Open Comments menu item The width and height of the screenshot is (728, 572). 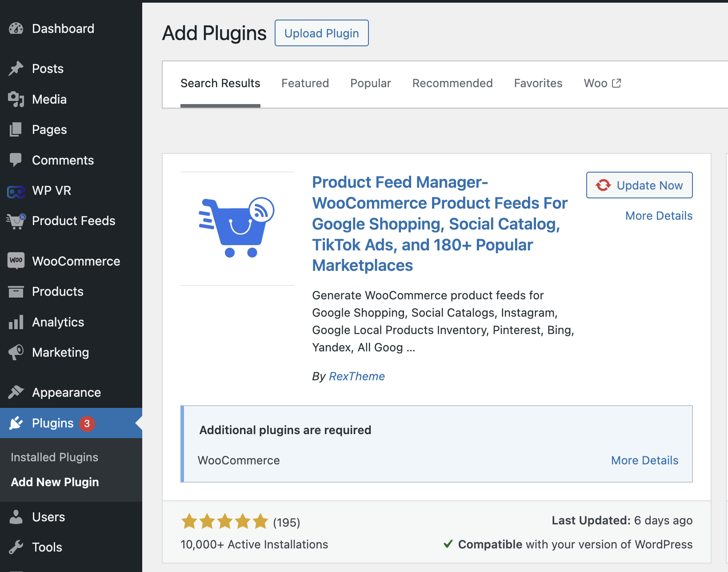point(71,160)
